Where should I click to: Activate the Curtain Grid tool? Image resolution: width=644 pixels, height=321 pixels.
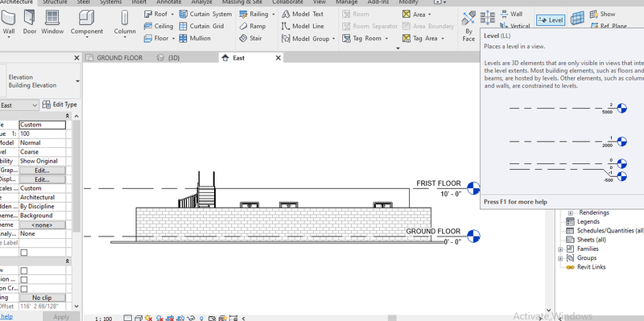201,26
